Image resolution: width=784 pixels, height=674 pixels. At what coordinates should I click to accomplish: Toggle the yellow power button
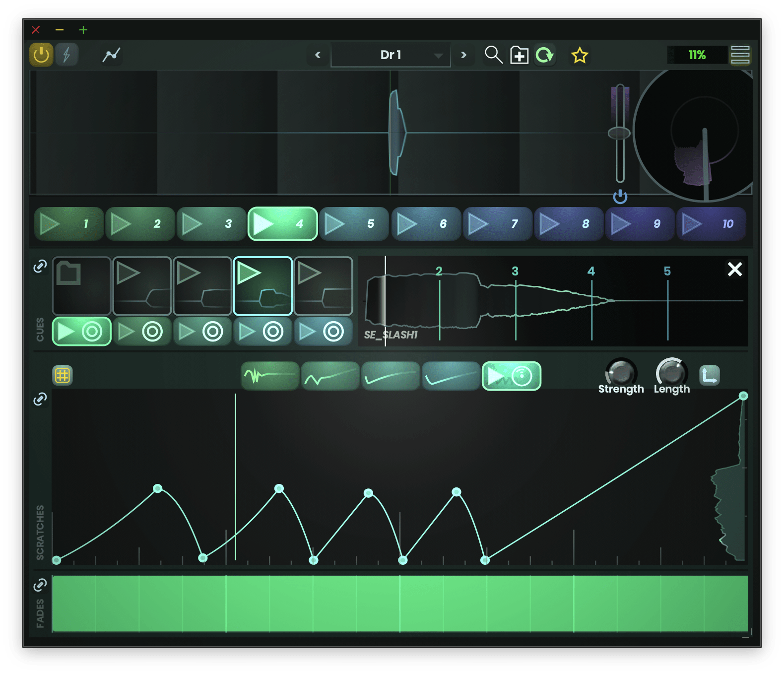tap(41, 55)
